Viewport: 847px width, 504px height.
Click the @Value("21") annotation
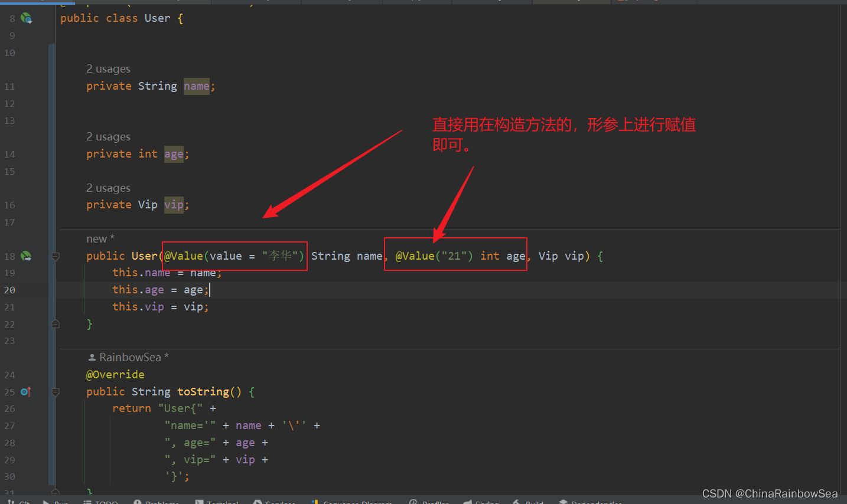click(x=434, y=256)
